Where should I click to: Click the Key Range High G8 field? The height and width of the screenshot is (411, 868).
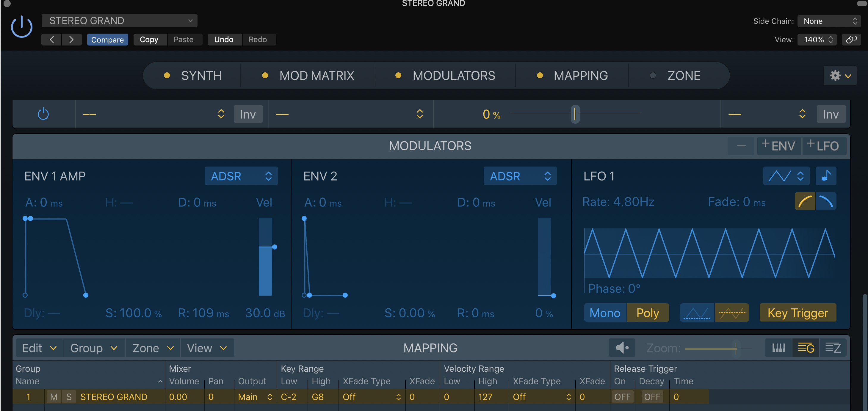click(323, 397)
